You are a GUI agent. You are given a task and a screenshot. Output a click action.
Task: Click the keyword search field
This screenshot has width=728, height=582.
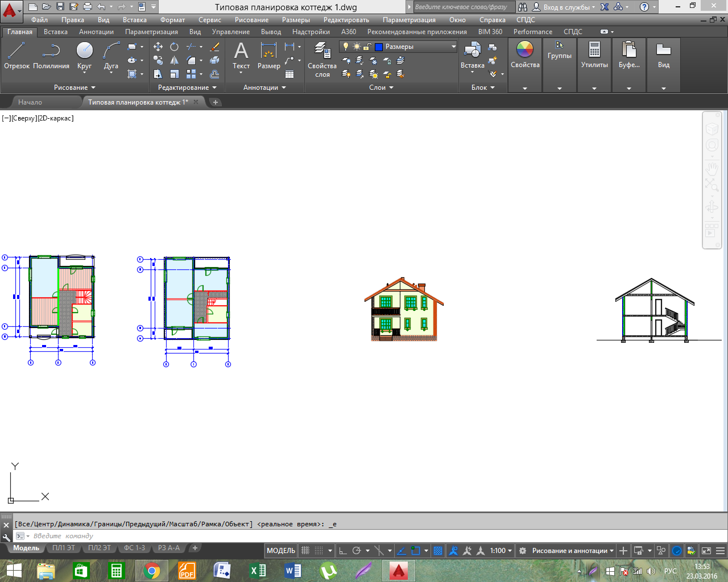click(464, 7)
